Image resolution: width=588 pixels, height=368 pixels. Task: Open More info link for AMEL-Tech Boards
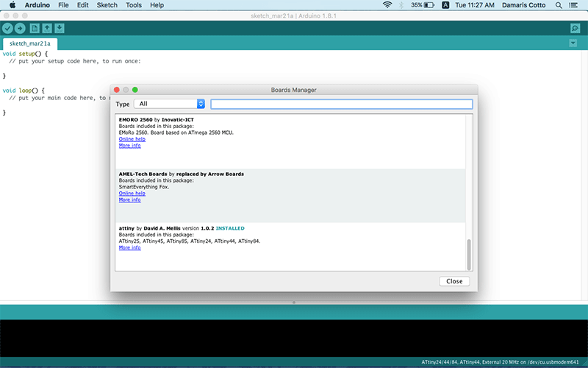(x=130, y=199)
